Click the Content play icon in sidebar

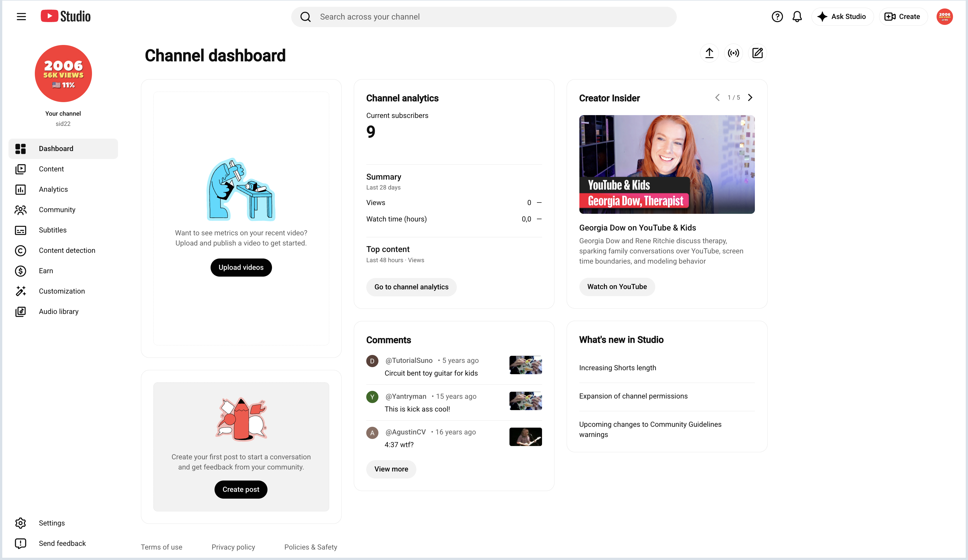(20, 169)
